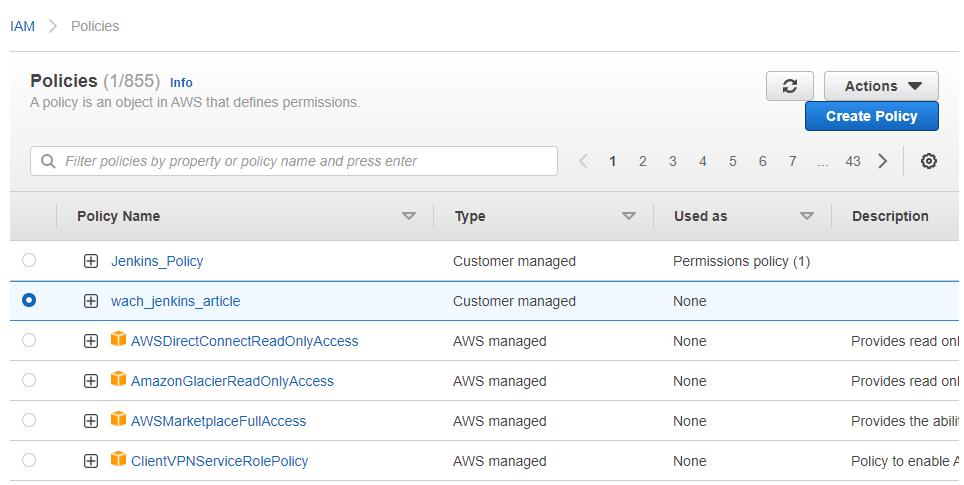Jump to page 43 of policies

pyautogui.click(x=852, y=161)
